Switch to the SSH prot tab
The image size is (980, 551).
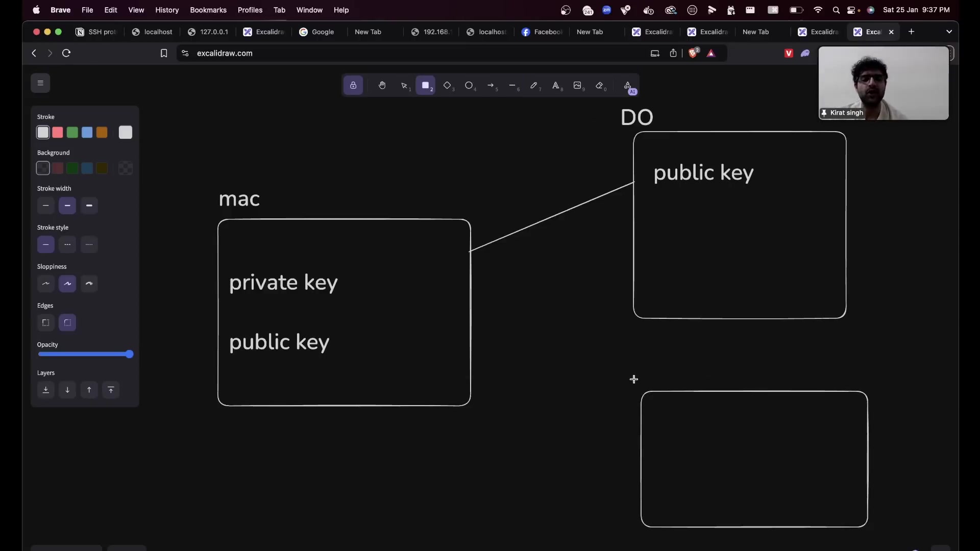[x=97, y=32]
